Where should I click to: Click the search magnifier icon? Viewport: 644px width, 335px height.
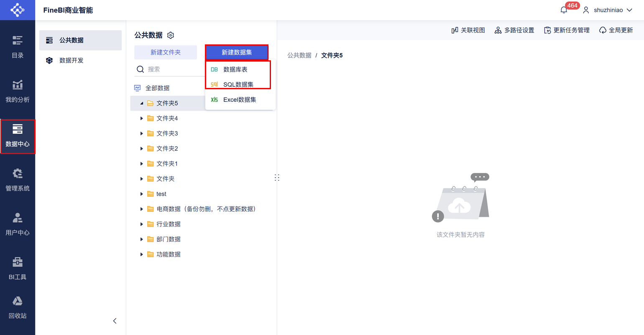coord(141,69)
